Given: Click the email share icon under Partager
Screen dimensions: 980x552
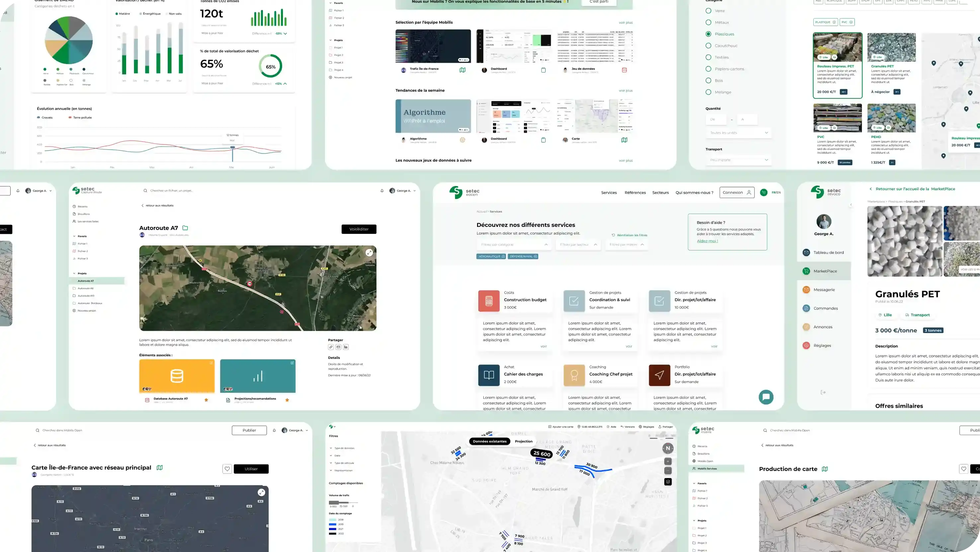Looking at the screenshot, I should click(x=338, y=347).
